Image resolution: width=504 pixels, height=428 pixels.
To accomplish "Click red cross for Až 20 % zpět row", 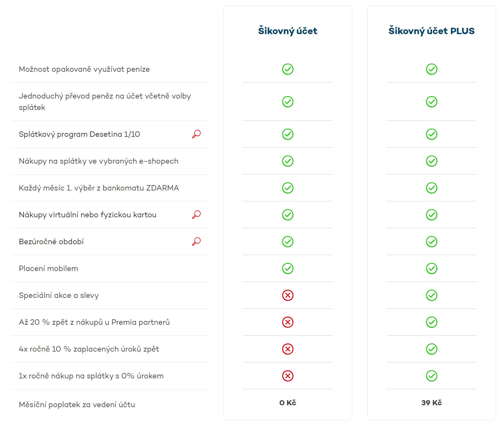I will pyautogui.click(x=288, y=322).
